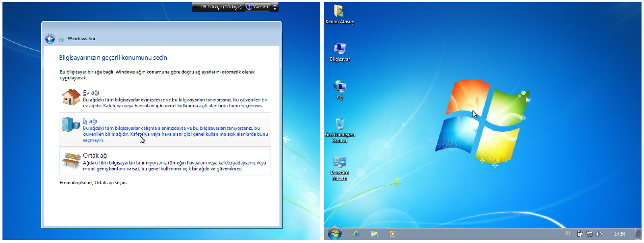Click the small setup icon next to Windows Kur title
Viewport: 644px width, 243px height.
61,39
